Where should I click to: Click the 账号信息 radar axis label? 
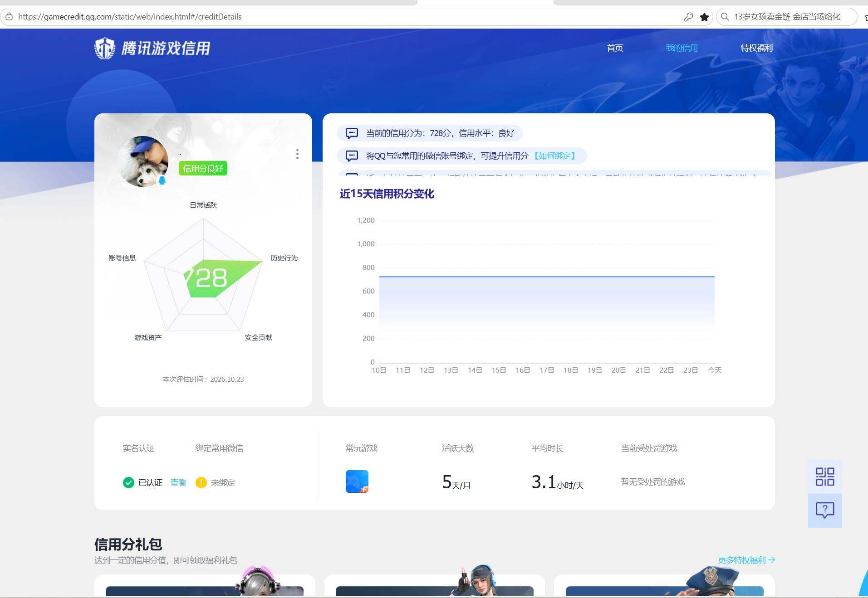tap(122, 258)
